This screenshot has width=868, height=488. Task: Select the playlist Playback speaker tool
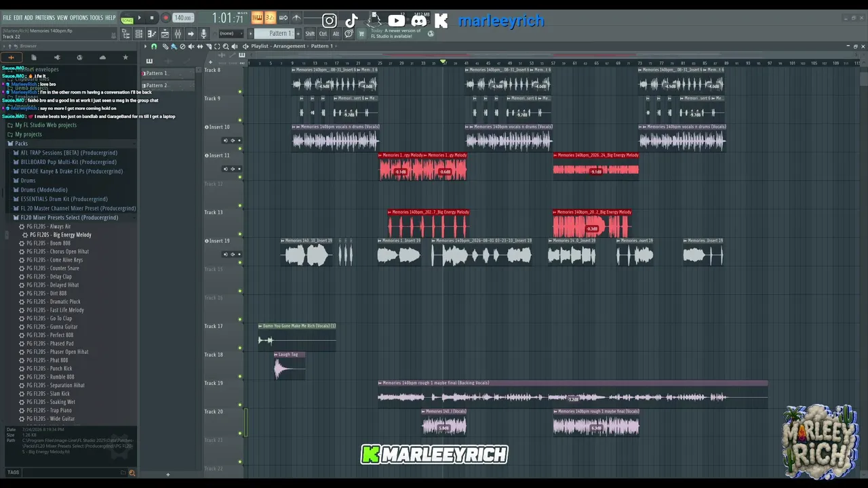click(235, 46)
